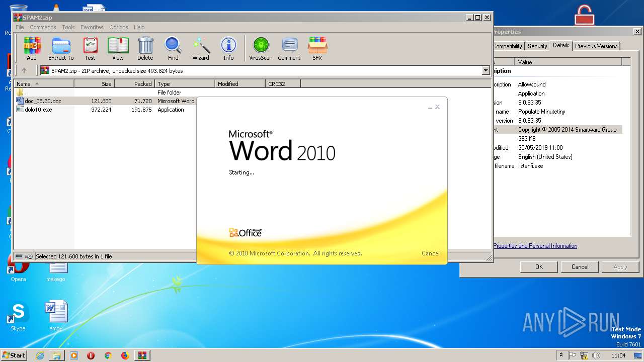644x362 pixels.
Task: Select the Opera desktop shortcut
Action: [x=18, y=269]
